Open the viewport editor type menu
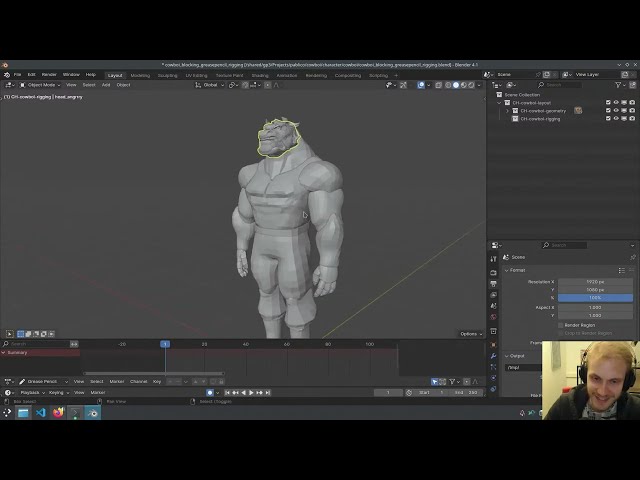This screenshot has width=640, height=480. click(10, 85)
